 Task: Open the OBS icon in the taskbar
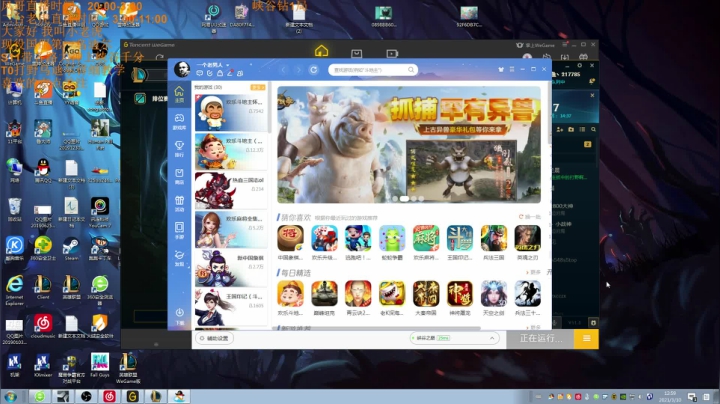tap(86, 396)
